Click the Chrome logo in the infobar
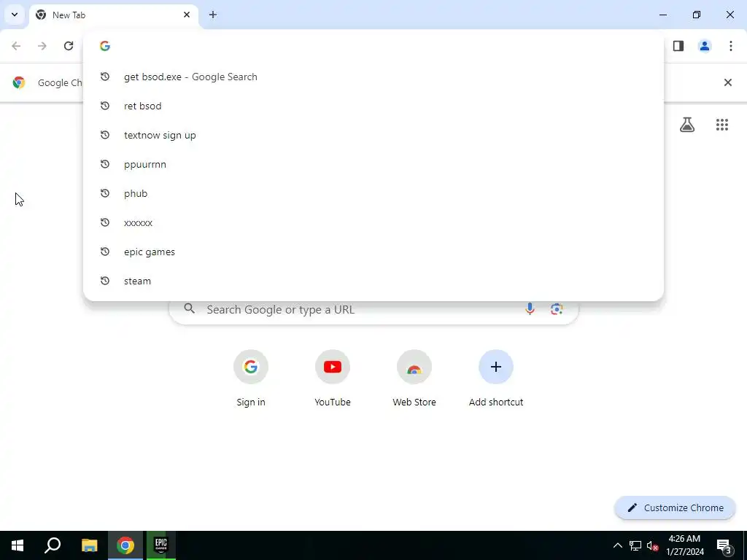The image size is (747, 560). (x=19, y=82)
